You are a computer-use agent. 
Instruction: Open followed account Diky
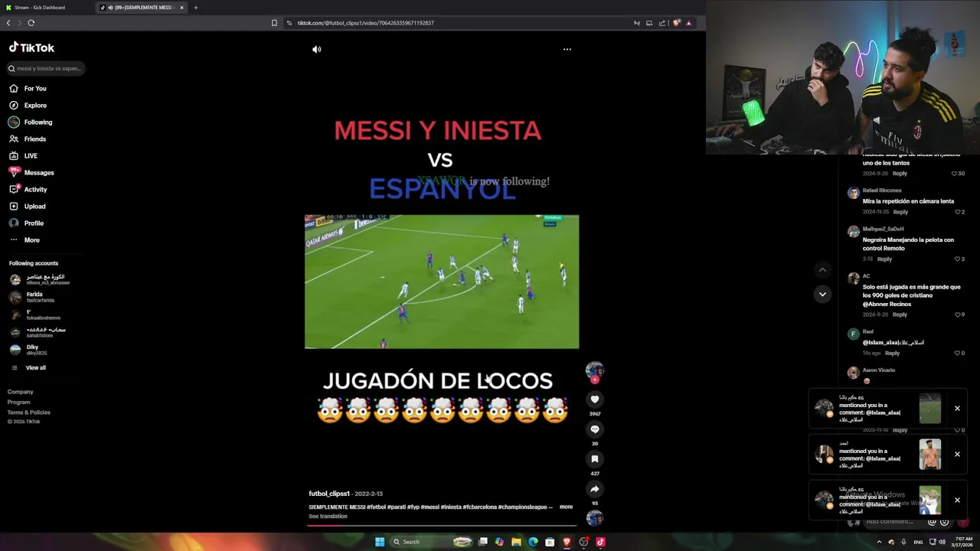(x=29, y=350)
